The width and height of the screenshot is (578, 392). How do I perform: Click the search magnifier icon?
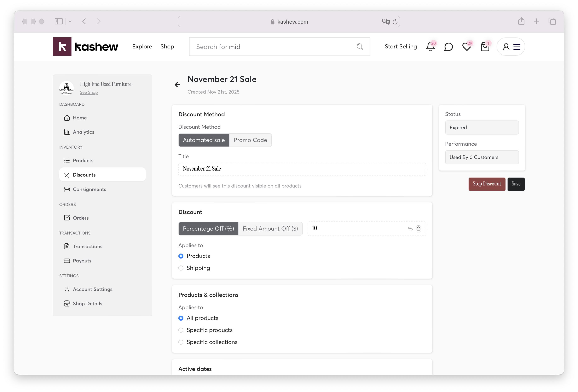click(360, 46)
